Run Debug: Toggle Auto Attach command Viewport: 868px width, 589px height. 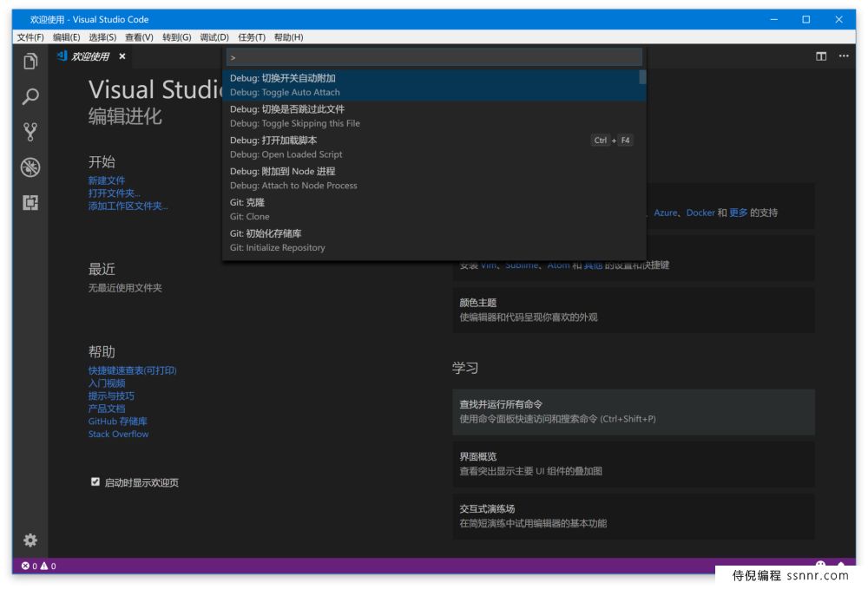tap(434, 85)
